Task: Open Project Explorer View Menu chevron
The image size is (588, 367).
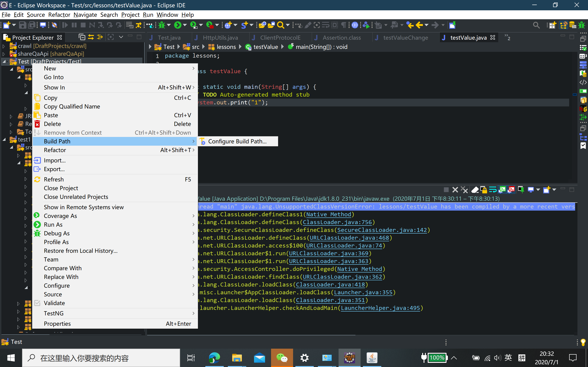Action: pos(121,37)
